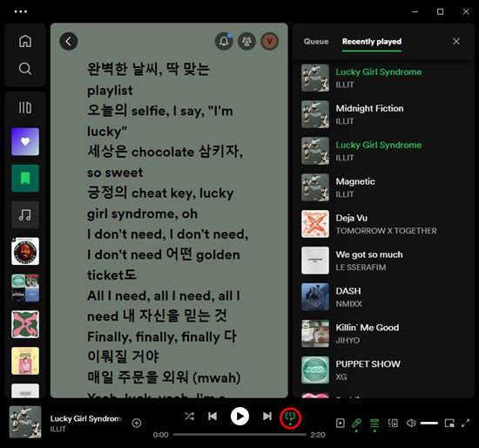Open the pink and green album in sidebar
Viewport: 479px width, 448px height.
[x=25, y=324]
